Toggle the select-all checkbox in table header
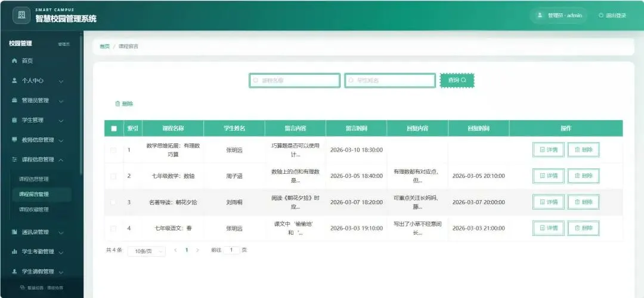This screenshot has height=298, width=644. pos(114,128)
